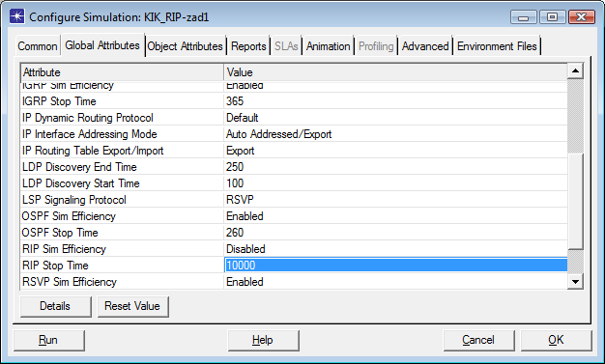Edit the IGRP Stop Time value 365

(395, 101)
